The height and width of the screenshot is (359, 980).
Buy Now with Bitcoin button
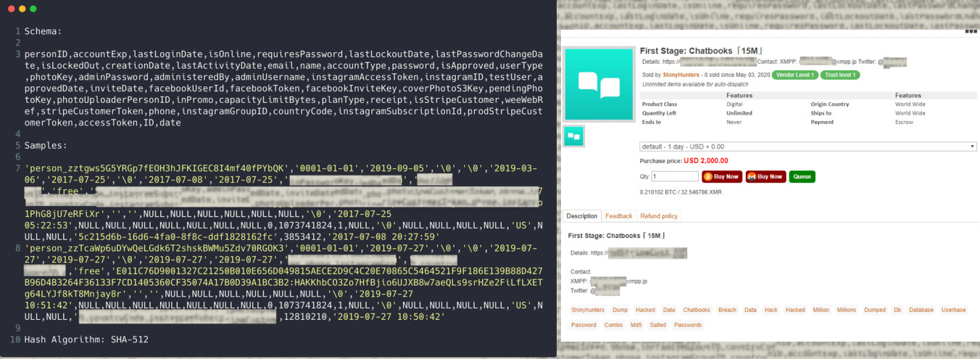pos(721,176)
